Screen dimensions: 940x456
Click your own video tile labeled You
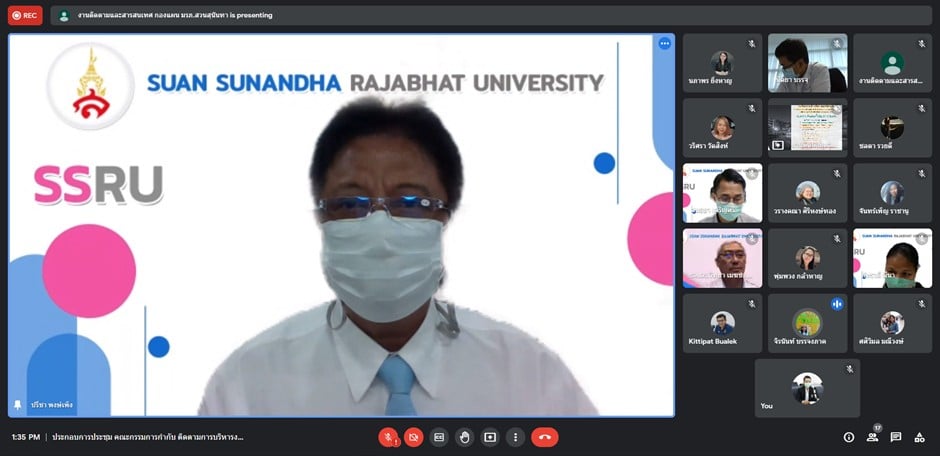[807, 388]
